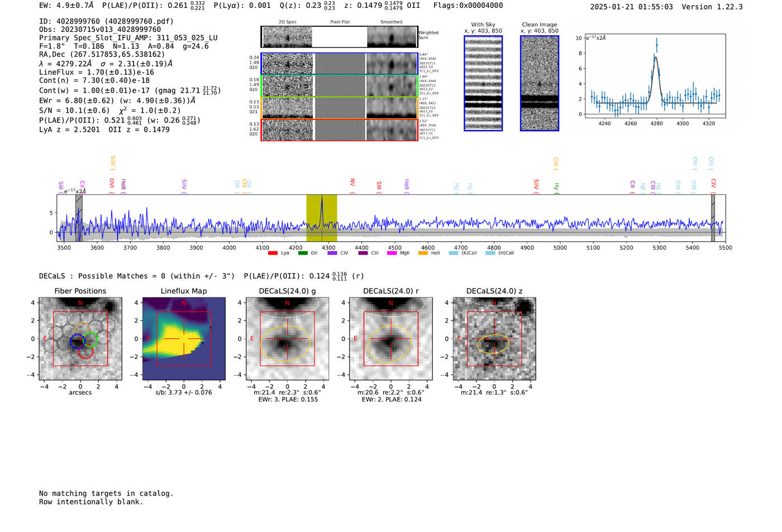Click the Weighted Sum smoothed cutout

392,37
